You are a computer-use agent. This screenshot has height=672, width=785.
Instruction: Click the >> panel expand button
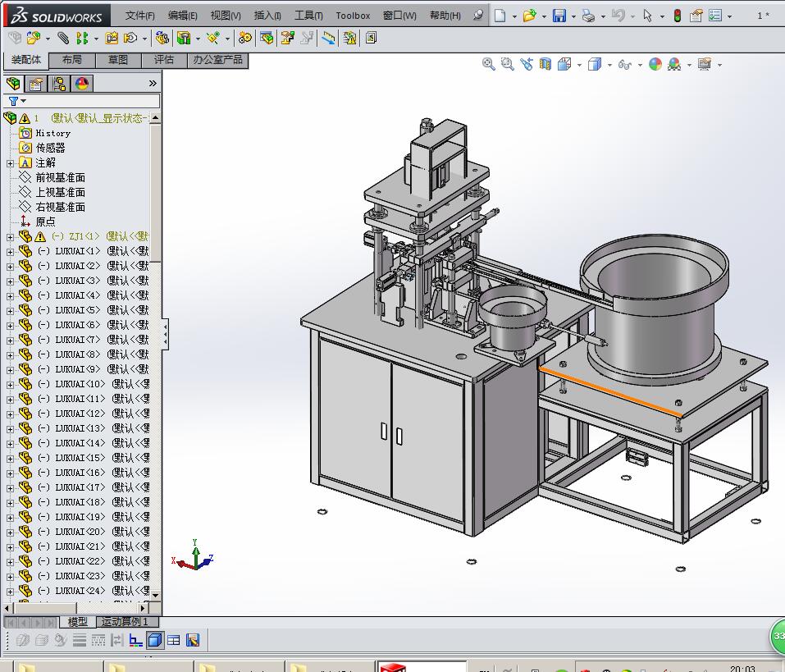coord(153,82)
